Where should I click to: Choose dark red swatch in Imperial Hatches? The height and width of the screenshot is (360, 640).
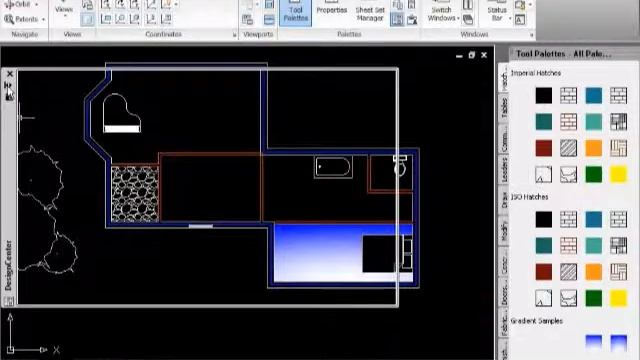(x=543, y=148)
